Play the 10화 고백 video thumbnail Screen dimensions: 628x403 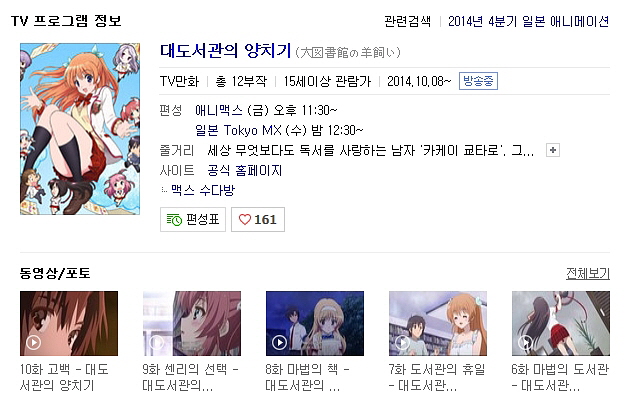[69, 323]
